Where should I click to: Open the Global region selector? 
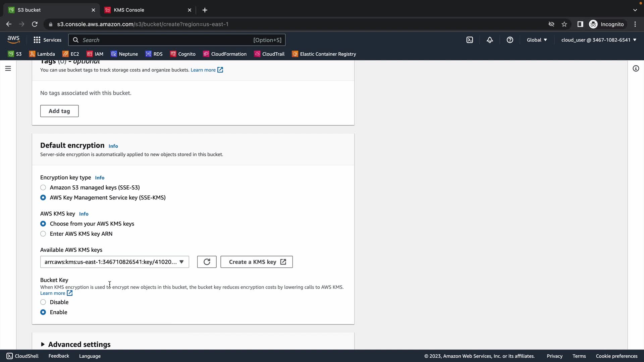coord(537,40)
